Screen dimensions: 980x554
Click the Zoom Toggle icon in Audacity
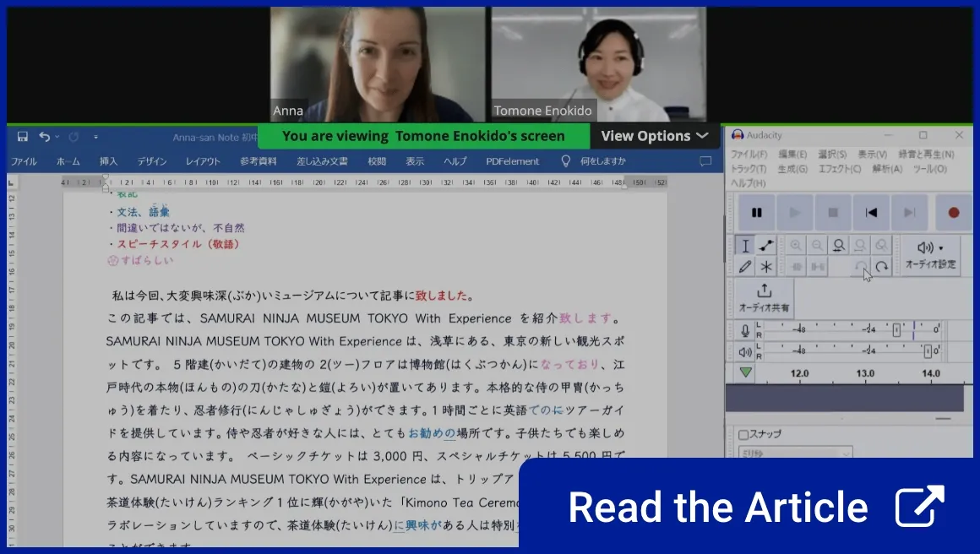click(881, 246)
